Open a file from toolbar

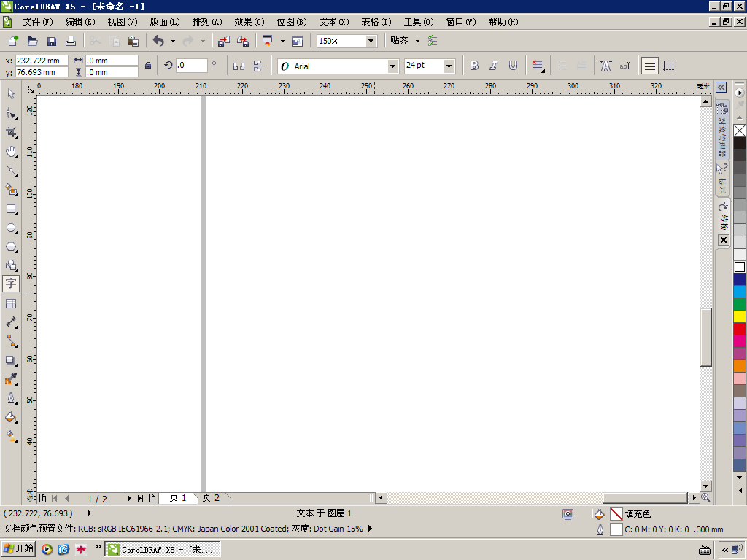(32, 41)
